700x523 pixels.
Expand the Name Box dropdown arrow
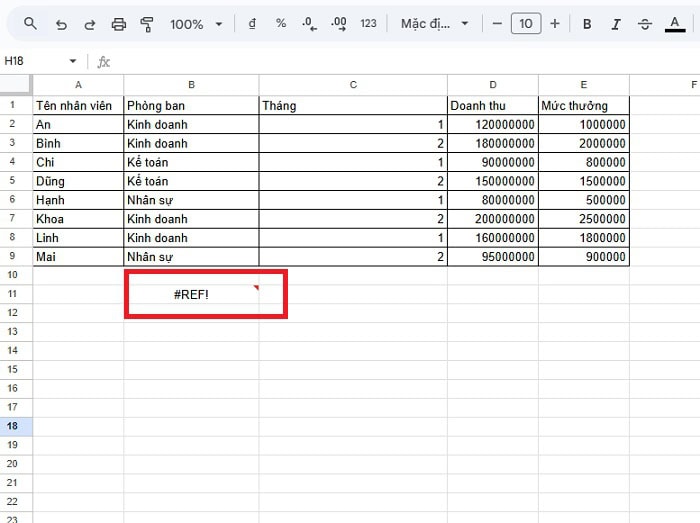(72, 62)
